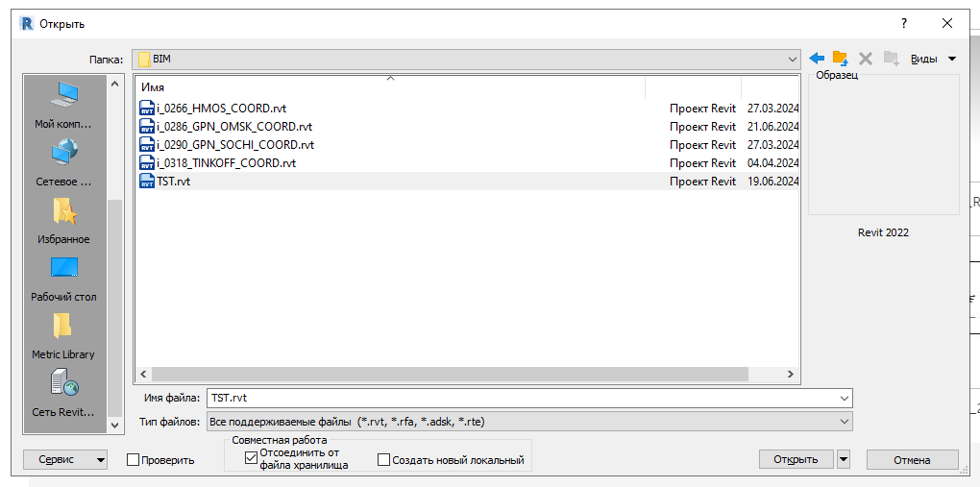Open the Сервис tools menu
980x487 pixels.
(65, 460)
